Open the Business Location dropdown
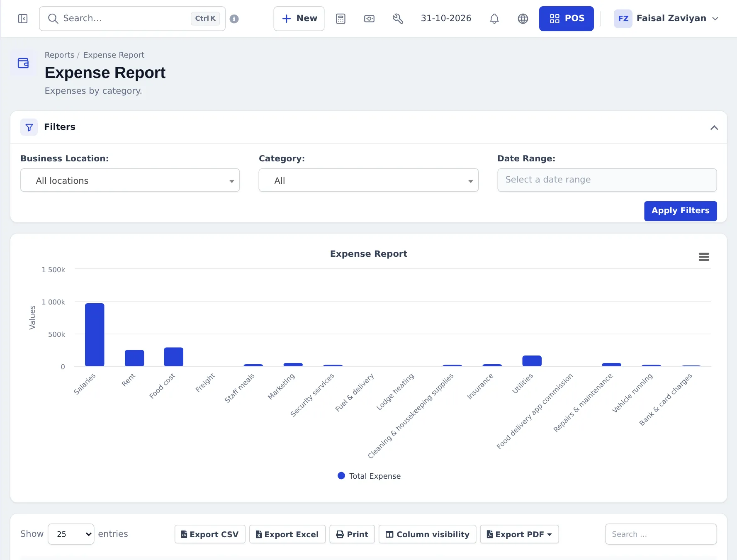This screenshot has height=560, width=737. (x=130, y=180)
